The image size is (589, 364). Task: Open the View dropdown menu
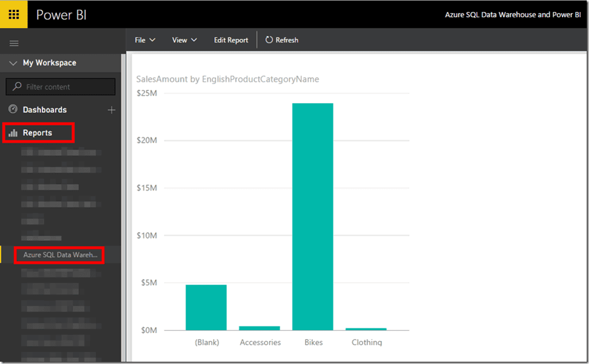(x=183, y=40)
